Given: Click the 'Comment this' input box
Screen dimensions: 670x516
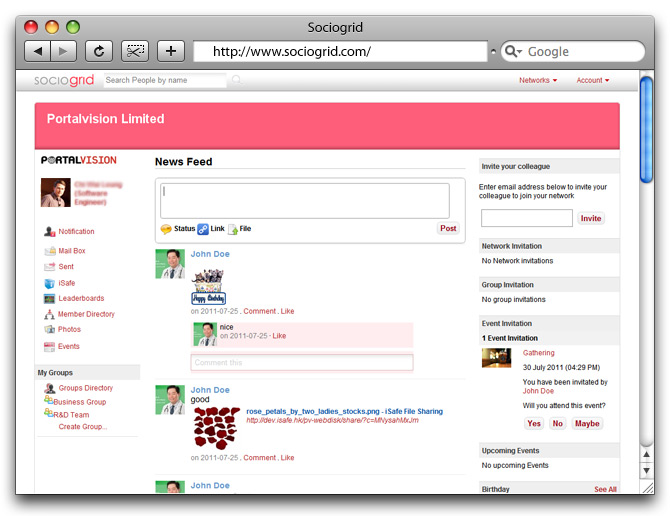Looking at the screenshot, I should tap(302, 362).
